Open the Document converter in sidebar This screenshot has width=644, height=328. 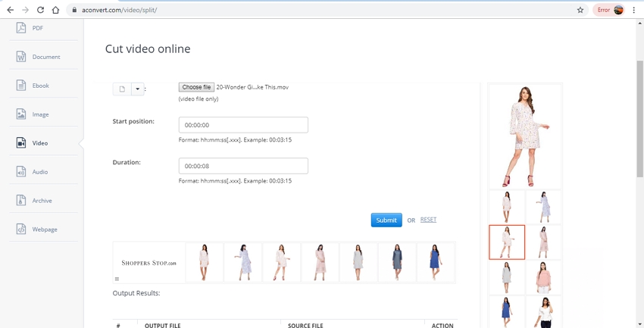[x=21, y=57]
